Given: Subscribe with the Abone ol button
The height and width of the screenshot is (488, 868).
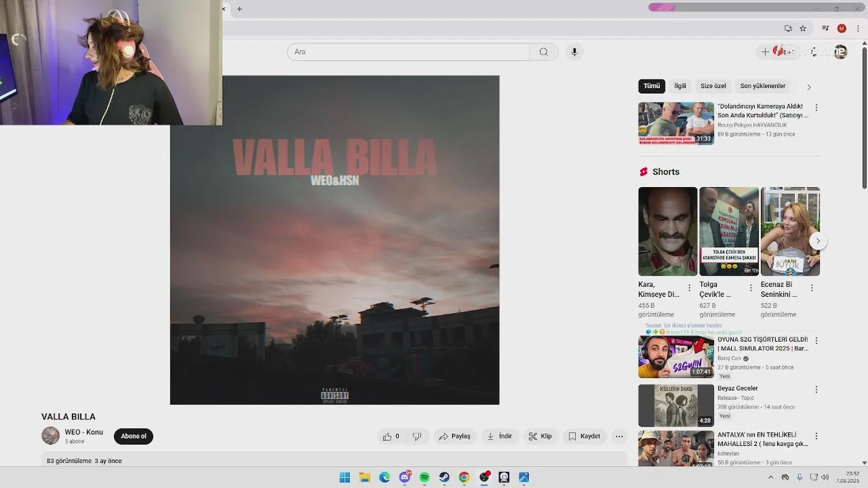Looking at the screenshot, I should [134, 436].
